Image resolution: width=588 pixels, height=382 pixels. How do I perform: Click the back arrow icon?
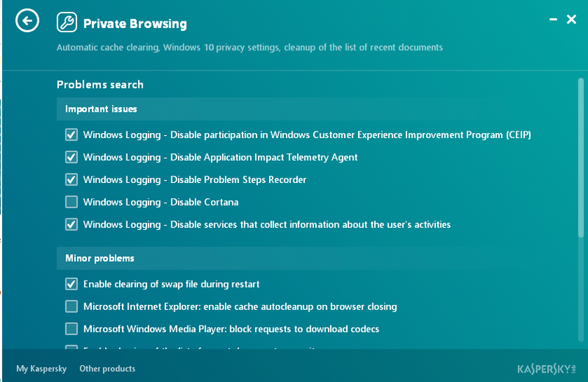27,21
